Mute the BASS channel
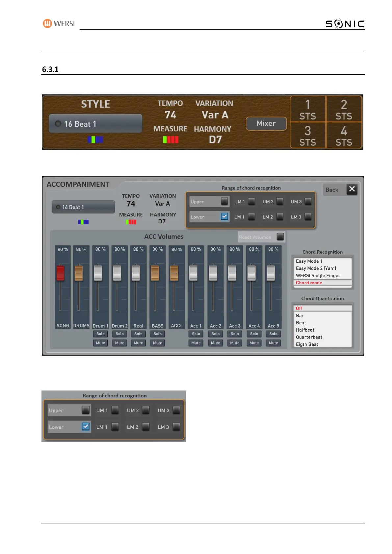This screenshot has height=554, width=392. tap(157, 343)
